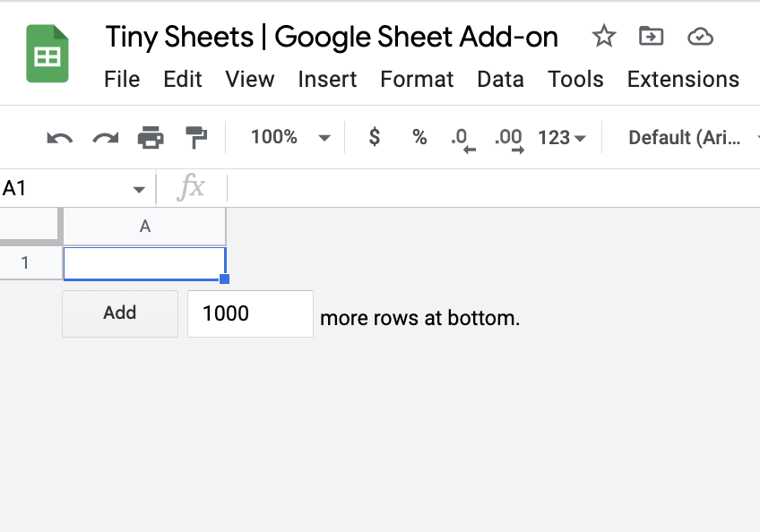Move document using the folder icon
This screenshot has height=532, width=760.
[x=651, y=37]
